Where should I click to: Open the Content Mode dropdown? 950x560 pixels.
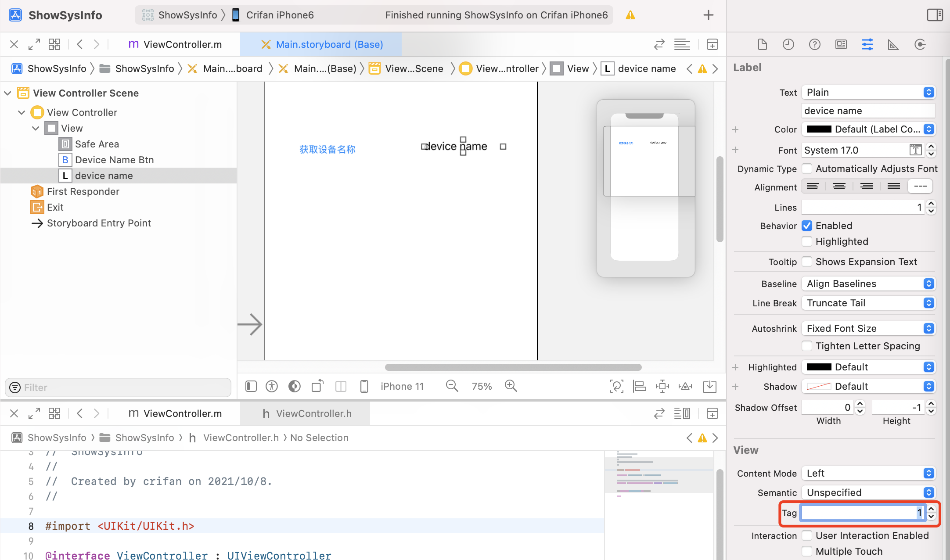[868, 473]
